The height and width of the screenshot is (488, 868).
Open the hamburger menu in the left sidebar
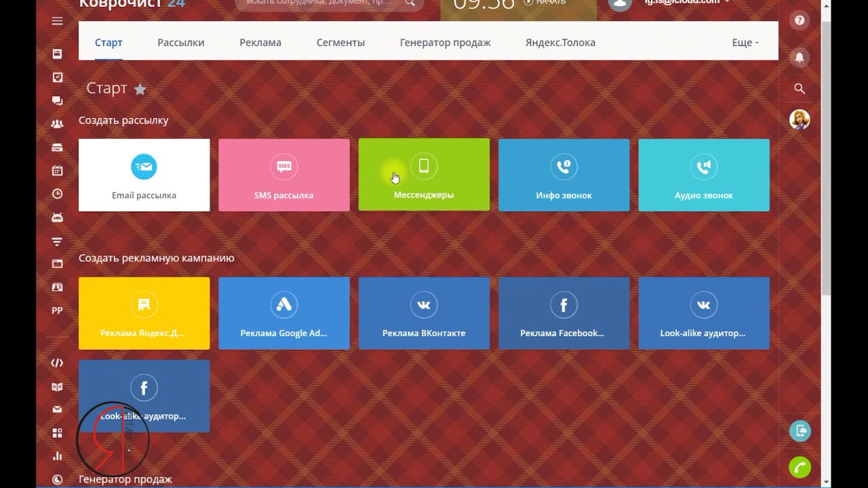57,21
